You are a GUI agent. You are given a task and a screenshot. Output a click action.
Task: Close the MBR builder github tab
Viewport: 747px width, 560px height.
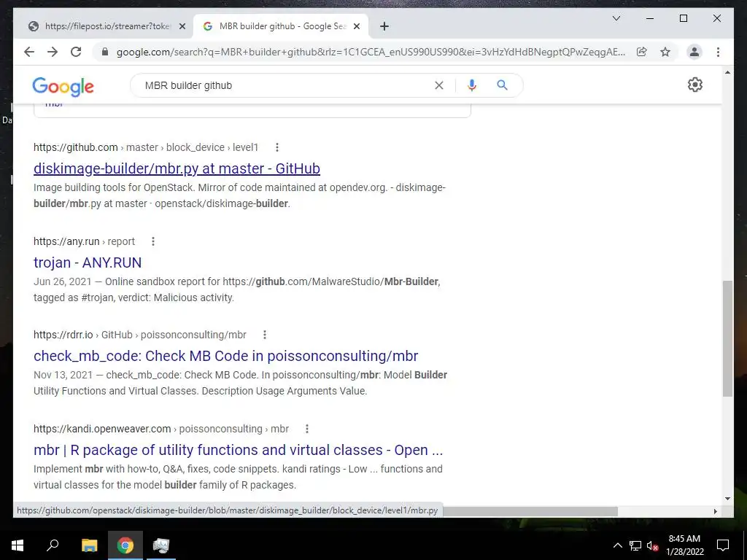(x=357, y=27)
